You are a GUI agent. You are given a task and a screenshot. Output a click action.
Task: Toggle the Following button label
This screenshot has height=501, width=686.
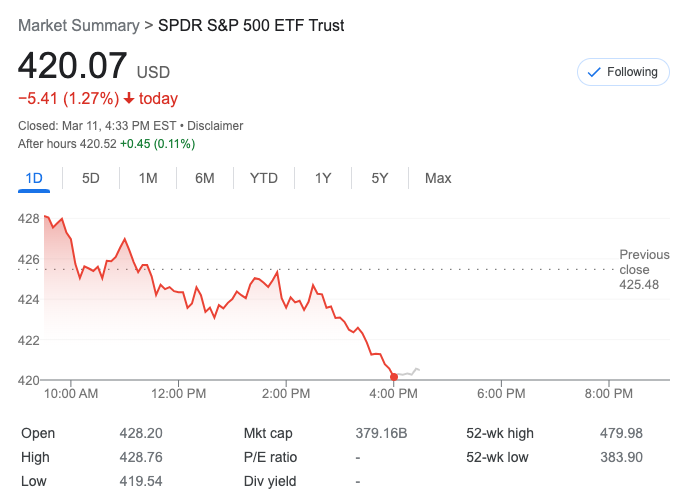[x=633, y=72]
